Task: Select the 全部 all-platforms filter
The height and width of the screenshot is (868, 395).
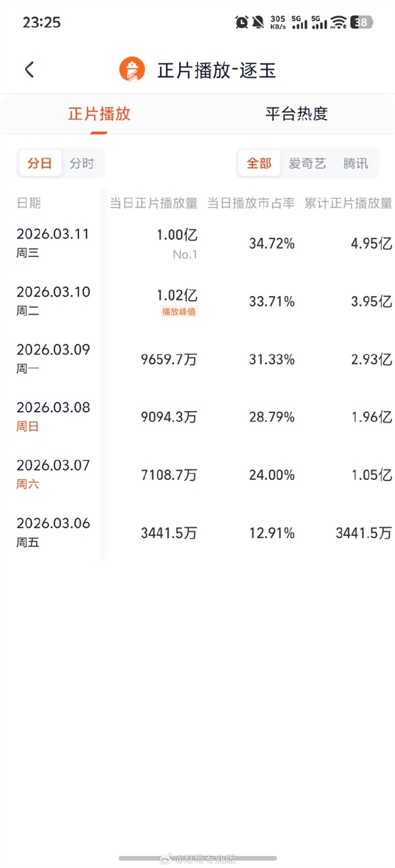Action: pyautogui.click(x=259, y=163)
